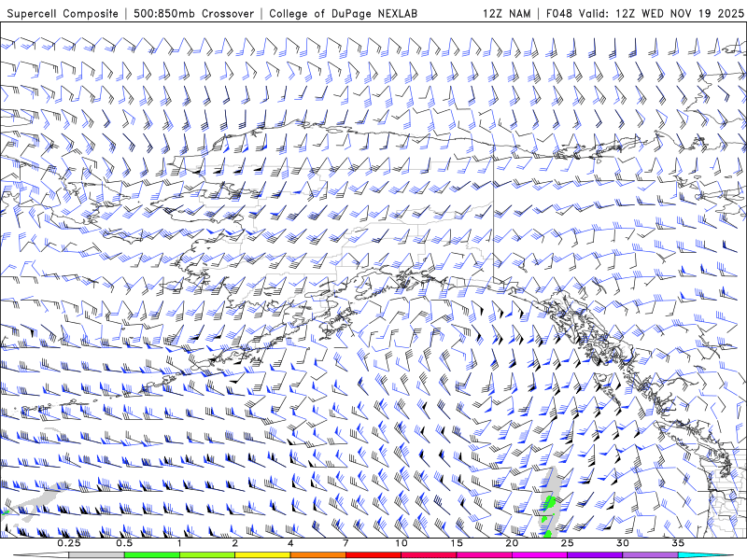This screenshot has width=747, height=560.
Task: Click the "7" legend value
Action: 345,543
